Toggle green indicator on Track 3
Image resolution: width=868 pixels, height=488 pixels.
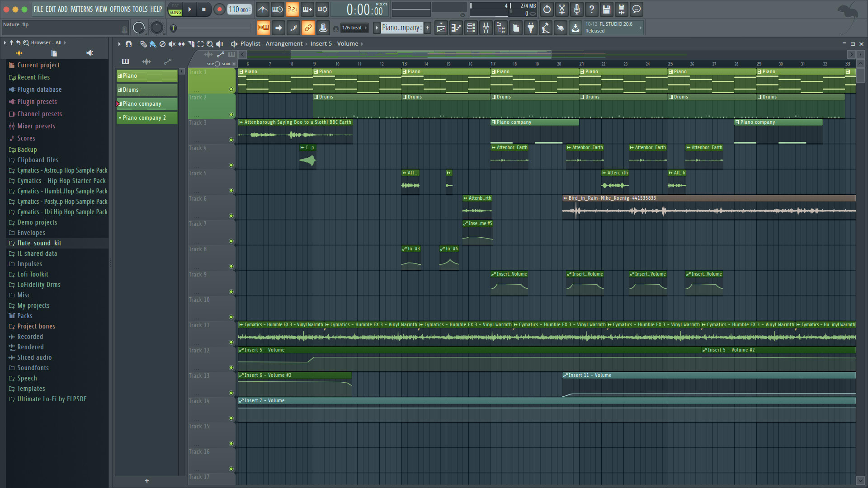pos(231,140)
